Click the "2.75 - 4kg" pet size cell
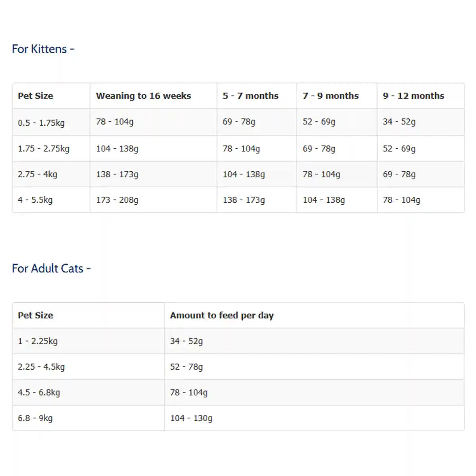Screen dimensions: 476x476 pos(37,175)
